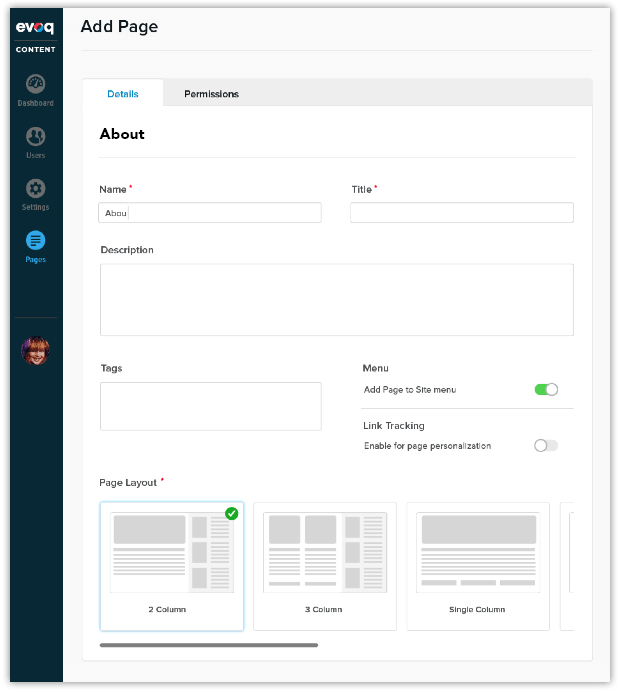Enable page personalization link tracking toggle
This screenshot has height=692, width=620.
pyautogui.click(x=546, y=445)
